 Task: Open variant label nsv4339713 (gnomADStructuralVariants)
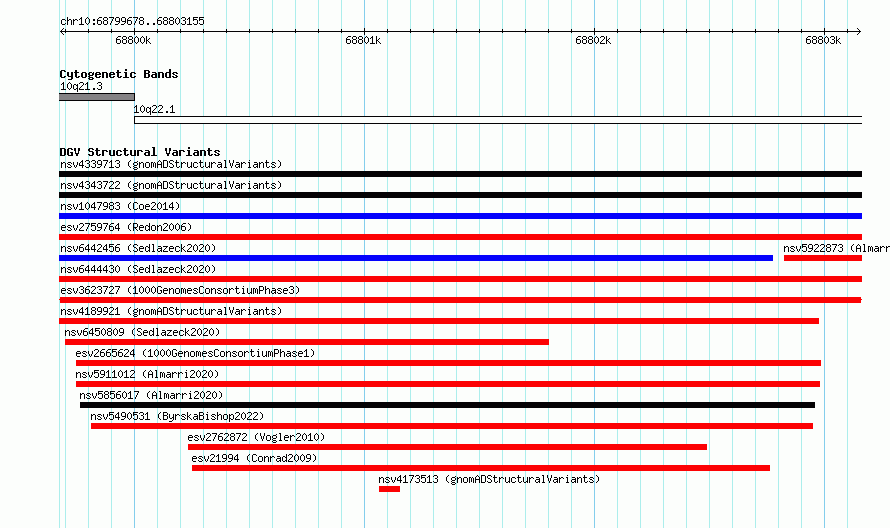[171, 165]
